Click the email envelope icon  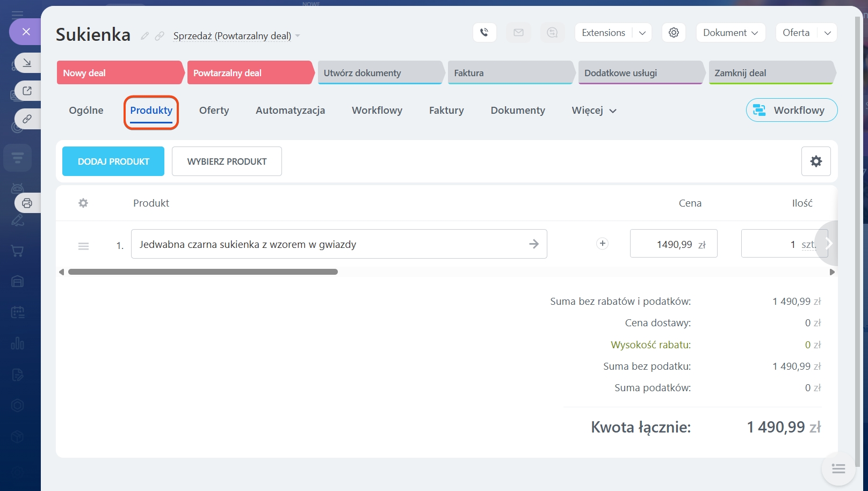coord(518,33)
